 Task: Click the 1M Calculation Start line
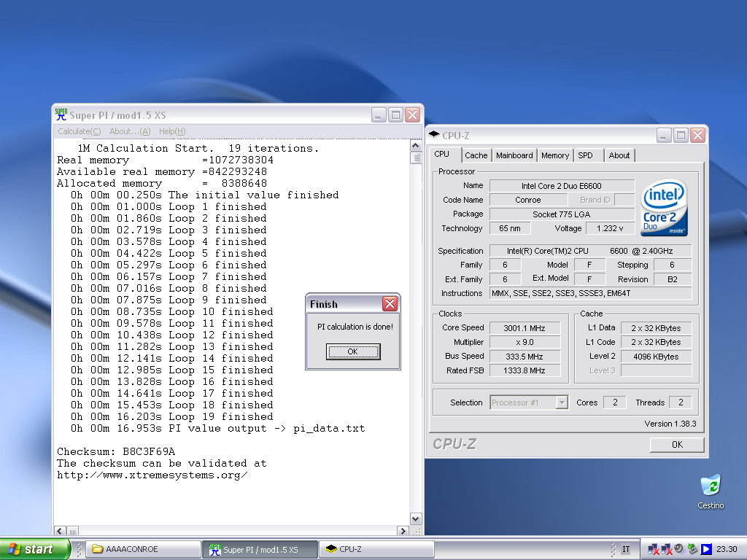[198, 148]
